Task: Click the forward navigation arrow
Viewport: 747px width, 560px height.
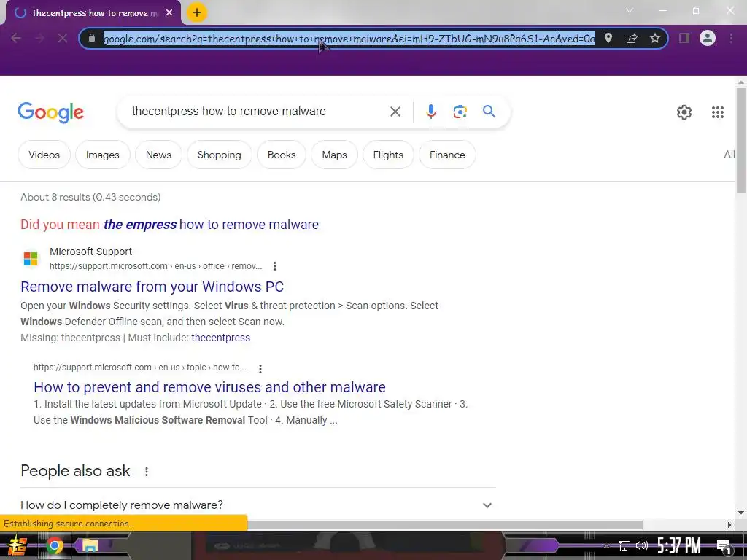Action: pyautogui.click(x=39, y=38)
